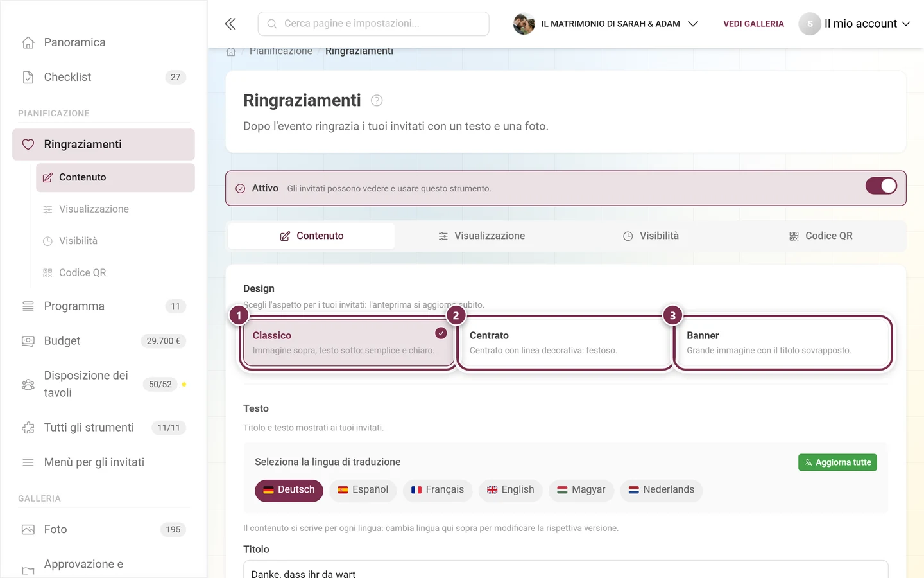Image resolution: width=924 pixels, height=578 pixels.
Task: Open the wedding event selector dropdown
Action: [x=606, y=24]
